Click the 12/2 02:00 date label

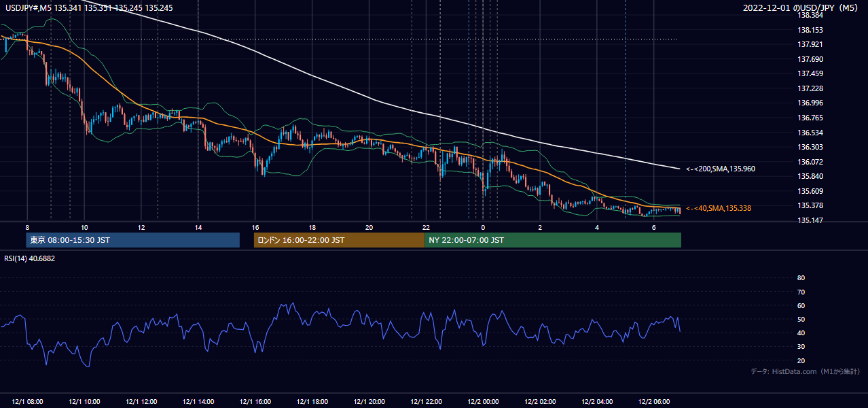click(540, 402)
